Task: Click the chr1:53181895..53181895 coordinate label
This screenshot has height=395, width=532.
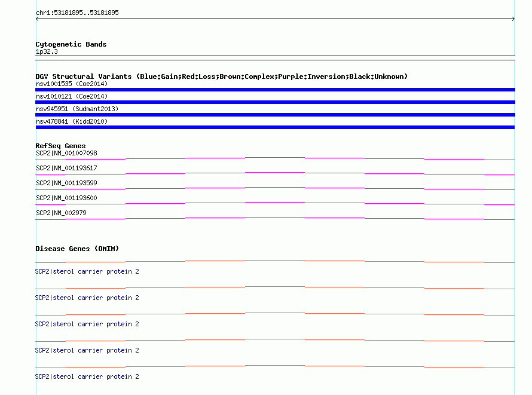Action: pos(77,13)
